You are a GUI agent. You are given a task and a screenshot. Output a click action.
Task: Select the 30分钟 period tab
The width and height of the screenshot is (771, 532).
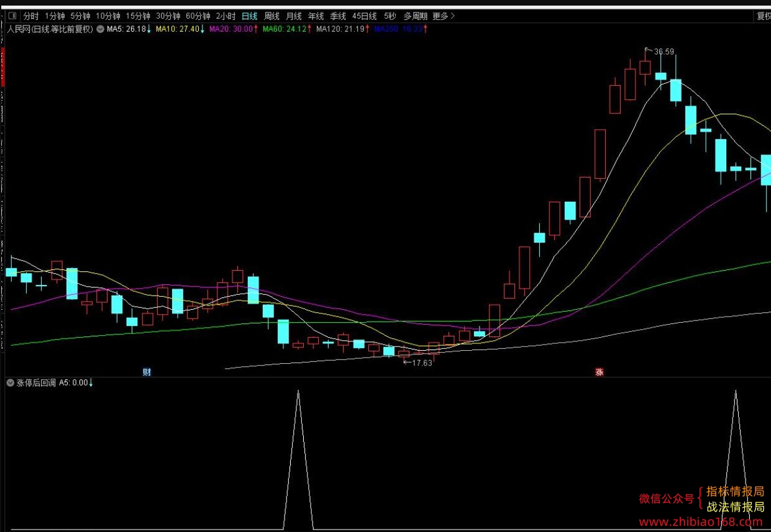(x=168, y=16)
